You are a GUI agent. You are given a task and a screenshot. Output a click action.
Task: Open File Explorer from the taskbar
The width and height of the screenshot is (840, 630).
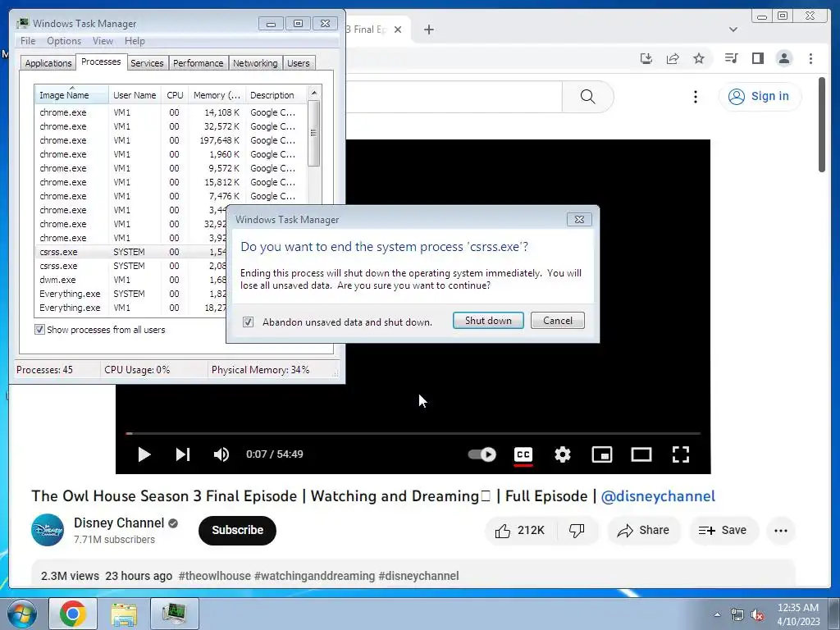click(x=124, y=614)
